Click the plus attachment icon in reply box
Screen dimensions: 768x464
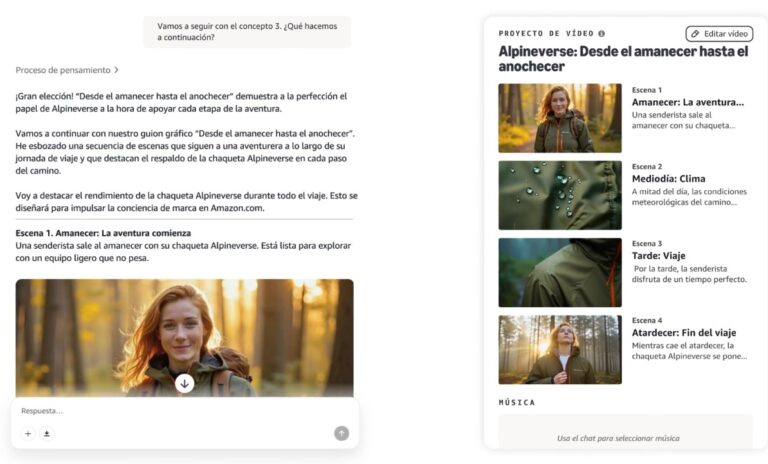(x=28, y=434)
